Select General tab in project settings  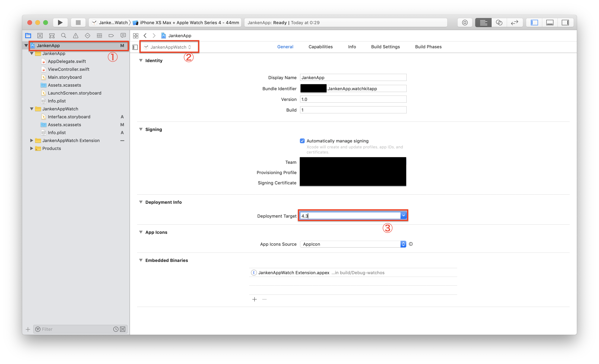coord(285,46)
